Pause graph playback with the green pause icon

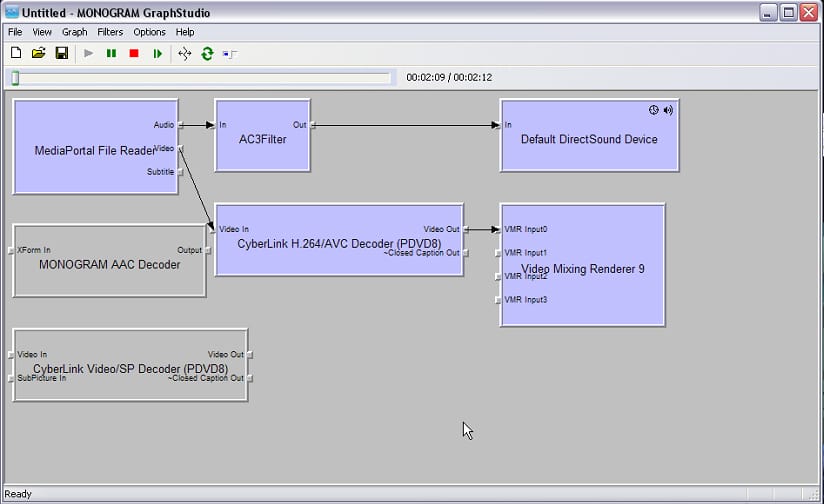point(111,53)
